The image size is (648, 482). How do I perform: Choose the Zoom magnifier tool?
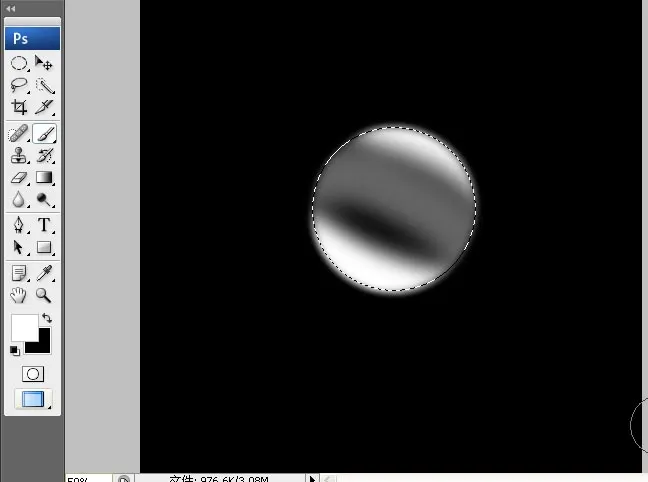pos(43,295)
